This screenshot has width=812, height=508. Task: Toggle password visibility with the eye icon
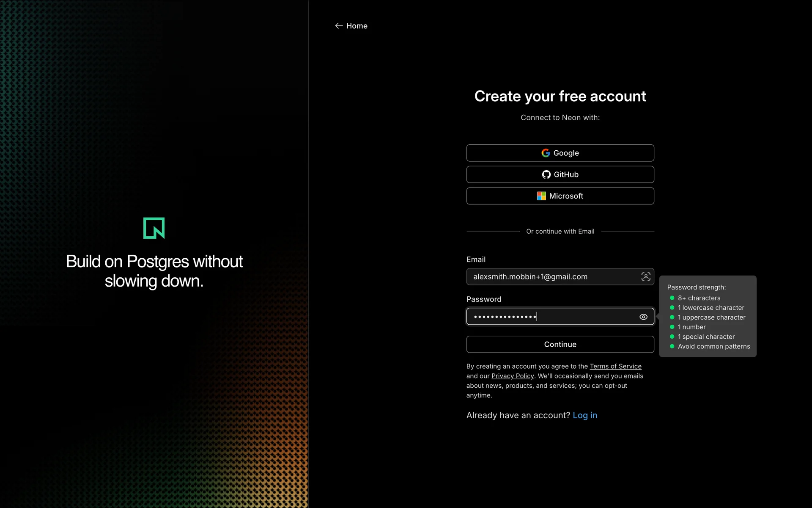(643, 317)
